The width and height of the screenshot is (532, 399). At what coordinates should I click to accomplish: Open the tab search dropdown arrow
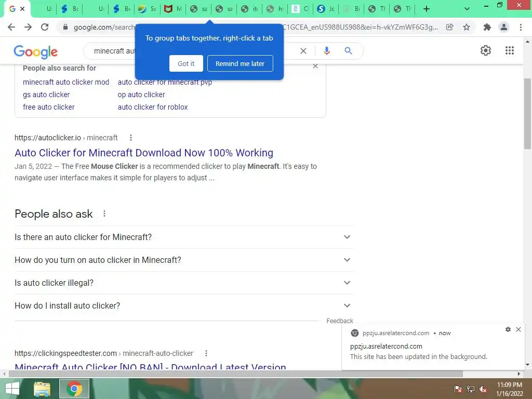467,9
